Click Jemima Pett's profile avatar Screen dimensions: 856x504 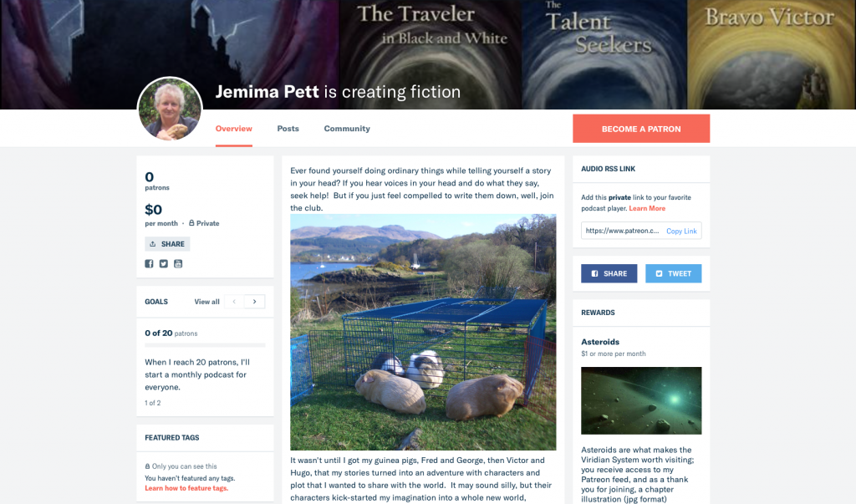tap(170, 109)
